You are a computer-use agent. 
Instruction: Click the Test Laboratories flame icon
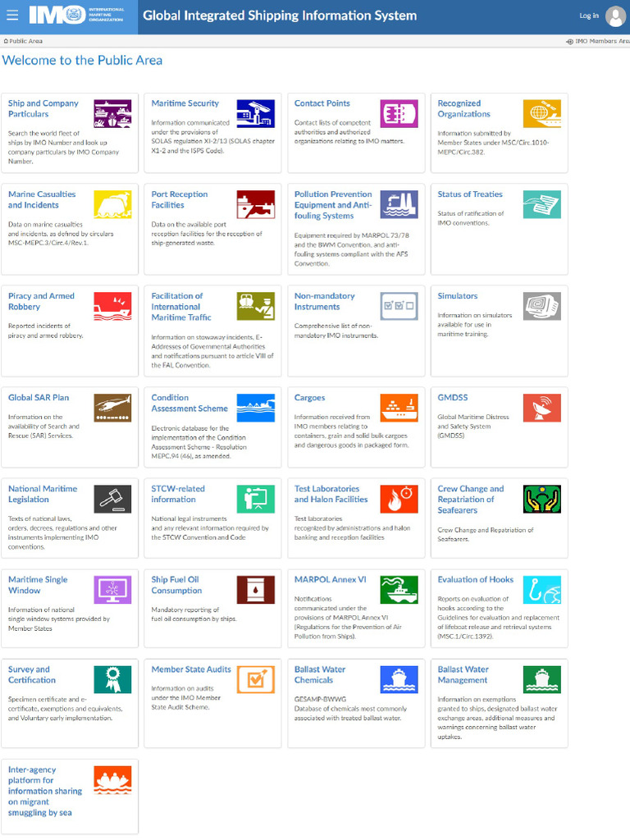click(x=399, y=500)
